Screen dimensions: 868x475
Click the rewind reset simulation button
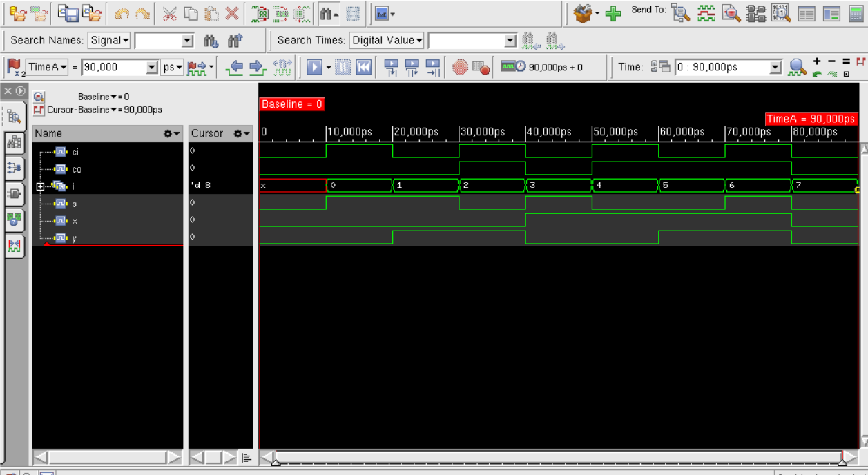pos(364,67)
